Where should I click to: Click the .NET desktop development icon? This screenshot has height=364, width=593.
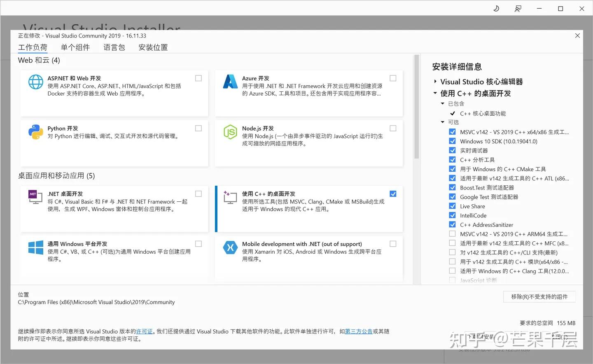coord(35,197)
